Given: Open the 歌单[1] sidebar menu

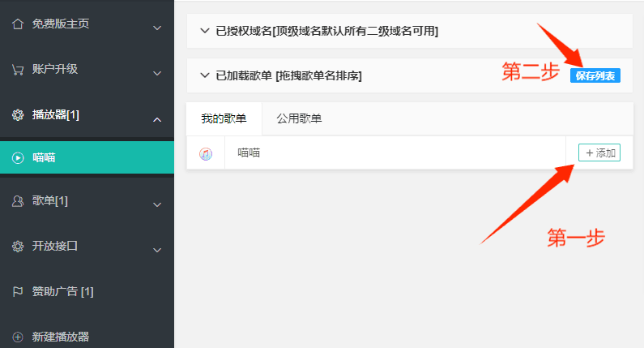Looking at the screenshot, I should tap(87, 200).
